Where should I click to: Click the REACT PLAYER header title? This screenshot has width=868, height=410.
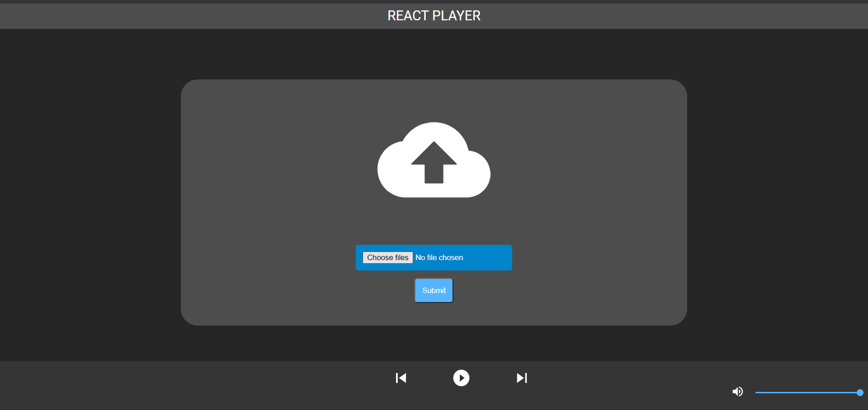tap(434, 15)
